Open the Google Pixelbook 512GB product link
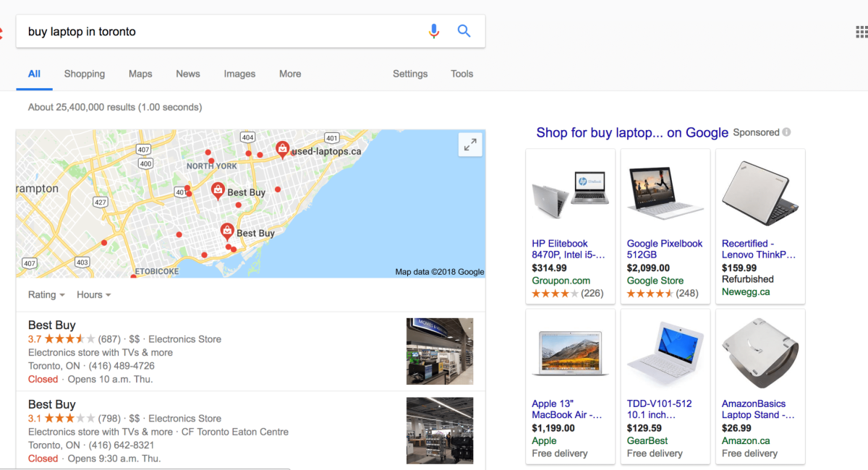 click(665, 249)
